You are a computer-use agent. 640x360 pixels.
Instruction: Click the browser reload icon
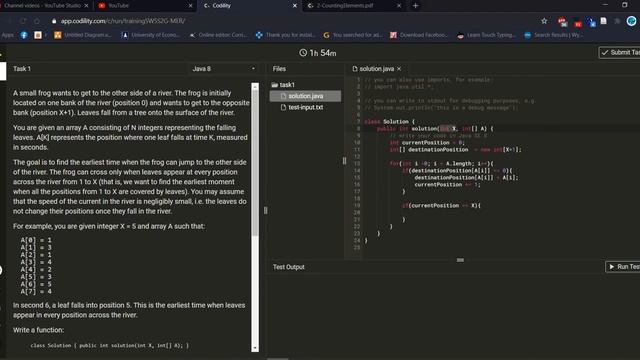point(23,21)
